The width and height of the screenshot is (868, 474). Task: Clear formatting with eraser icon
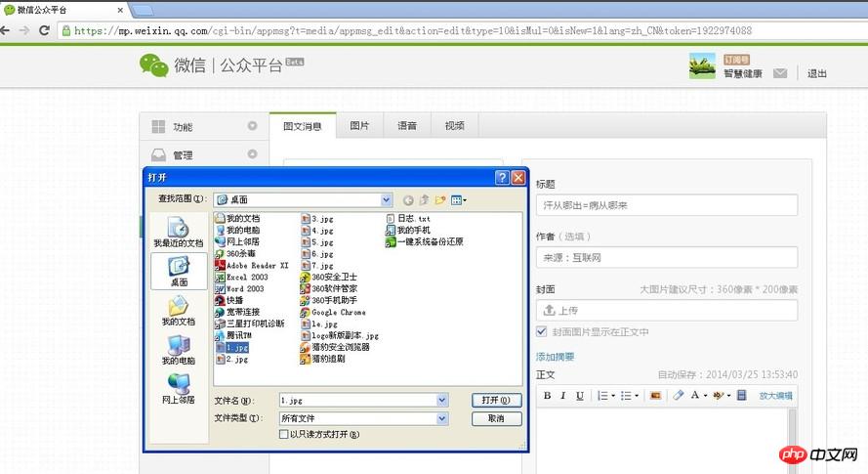[679, 395]
